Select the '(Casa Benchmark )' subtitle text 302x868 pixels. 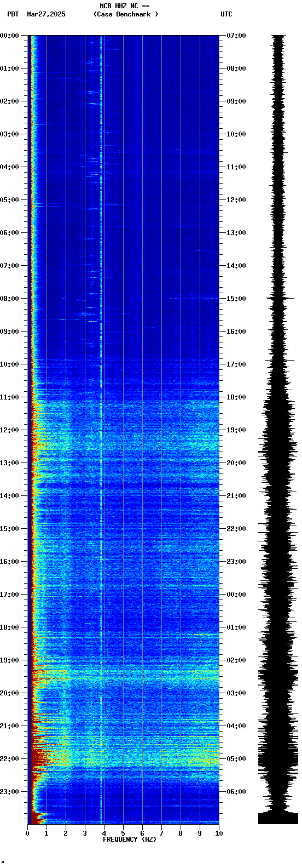(126, 14)
